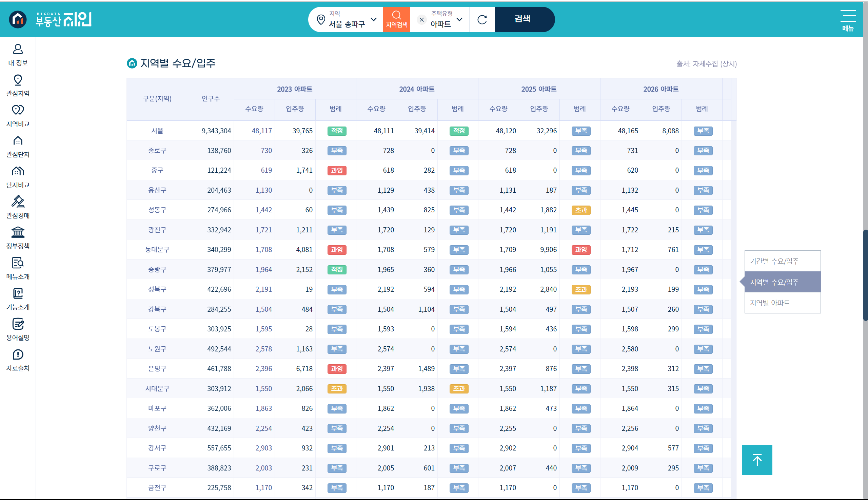Select the 지역비교 sidebar icon
The width and height of the screenshot is (868, 500).
point(18,111)
